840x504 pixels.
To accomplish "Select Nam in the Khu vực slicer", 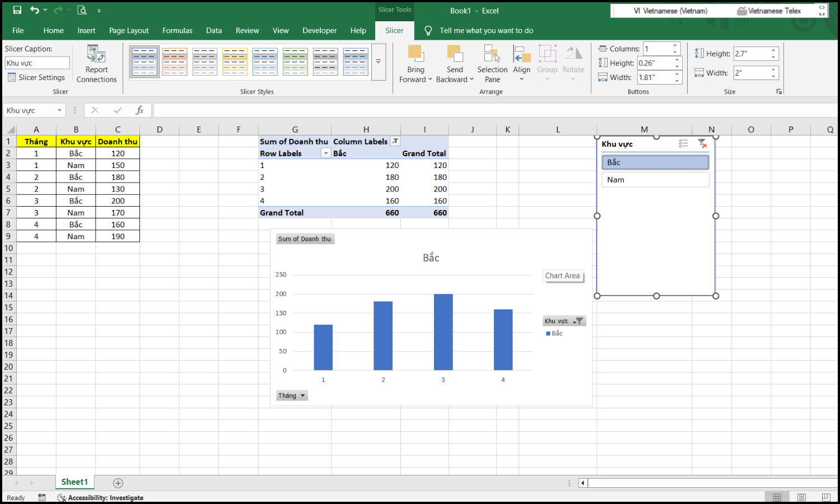I will pyautogui.click(x=654, y=179).
